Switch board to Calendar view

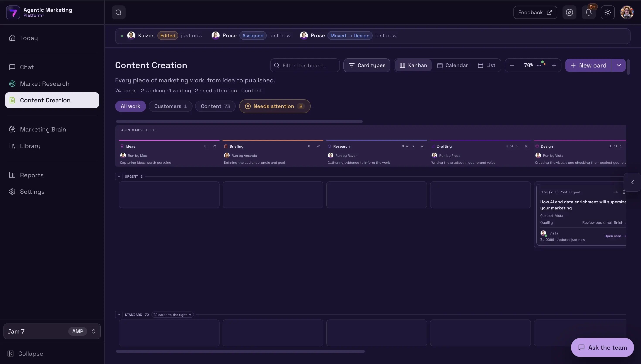click(452, 66)
